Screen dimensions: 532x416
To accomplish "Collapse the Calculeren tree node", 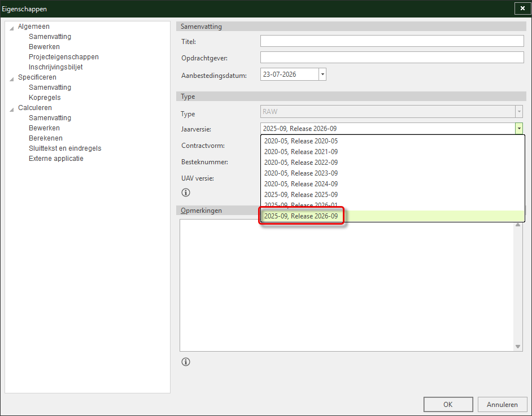I will (11, 109).
